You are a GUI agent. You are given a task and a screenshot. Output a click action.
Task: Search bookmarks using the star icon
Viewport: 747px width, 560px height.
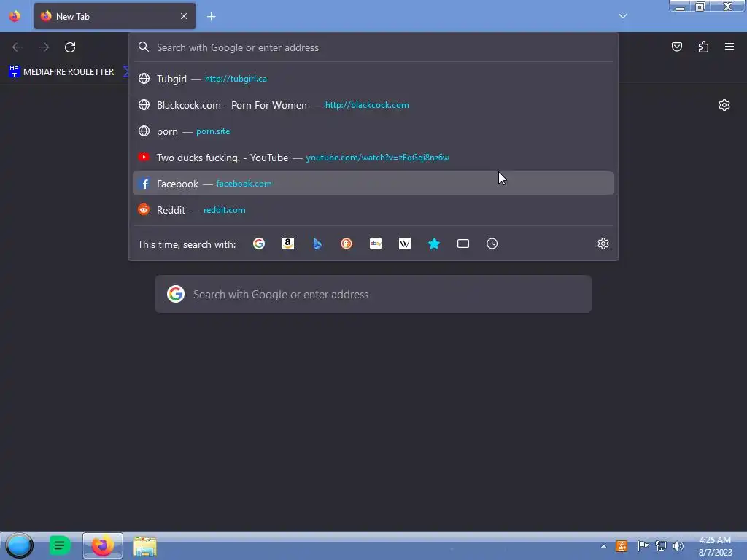click(434, 244)
